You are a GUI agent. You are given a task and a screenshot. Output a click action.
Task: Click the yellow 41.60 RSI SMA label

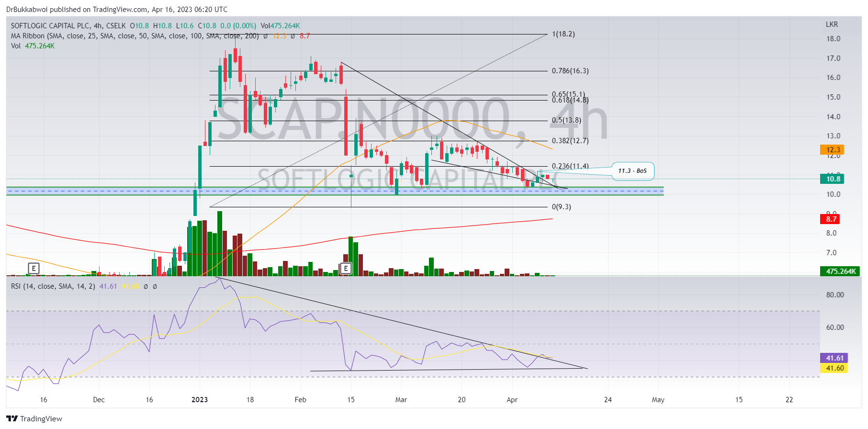(x=834, y=368)
